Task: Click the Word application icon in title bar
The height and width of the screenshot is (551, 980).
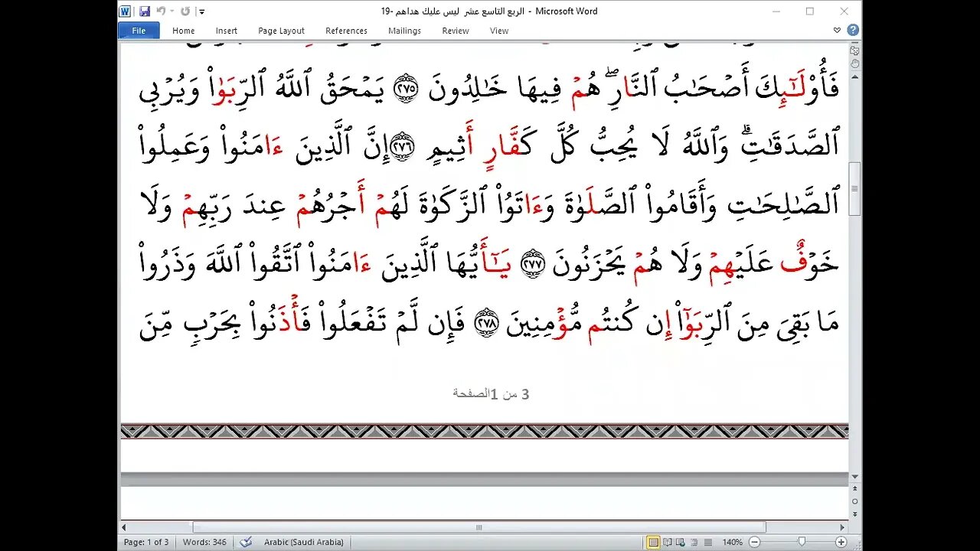Action: click(126, 11)
